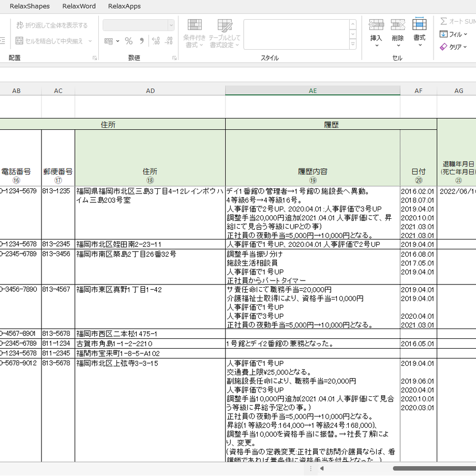Select cell 1号館とデイ2番館の兼務となった。
Viewport: 476px width, 476px height.
pos(313,344)
